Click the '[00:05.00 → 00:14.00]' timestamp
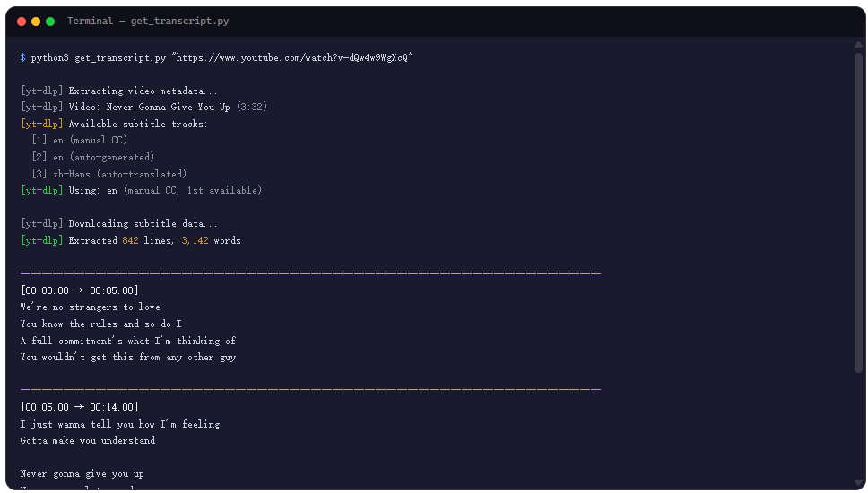Image resolution: width=868 pixels, height=493 pixels. point(79,407)
